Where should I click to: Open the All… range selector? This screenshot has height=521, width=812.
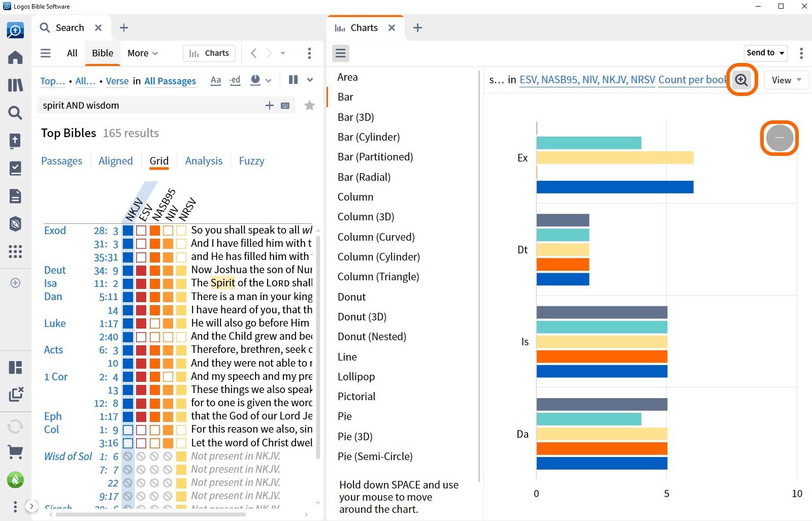85,81
